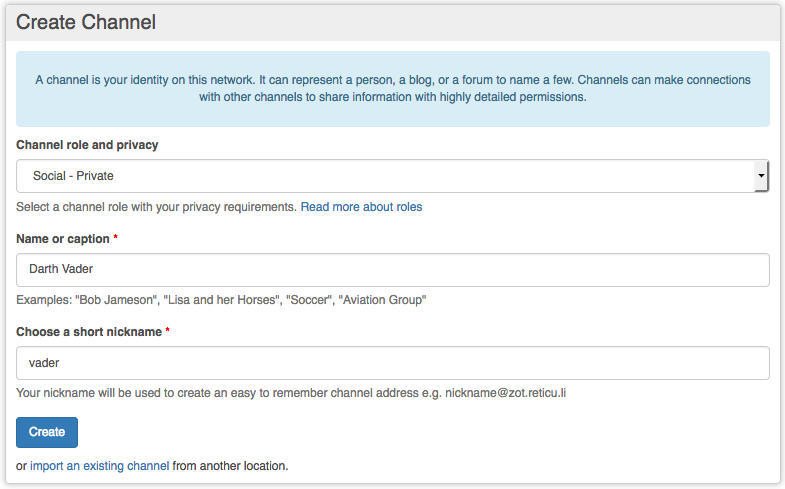This screenshot has height=489, width=785.
Task: Click the Select a channel role help text
Action: pyautogui.click(x=156, y=207)
